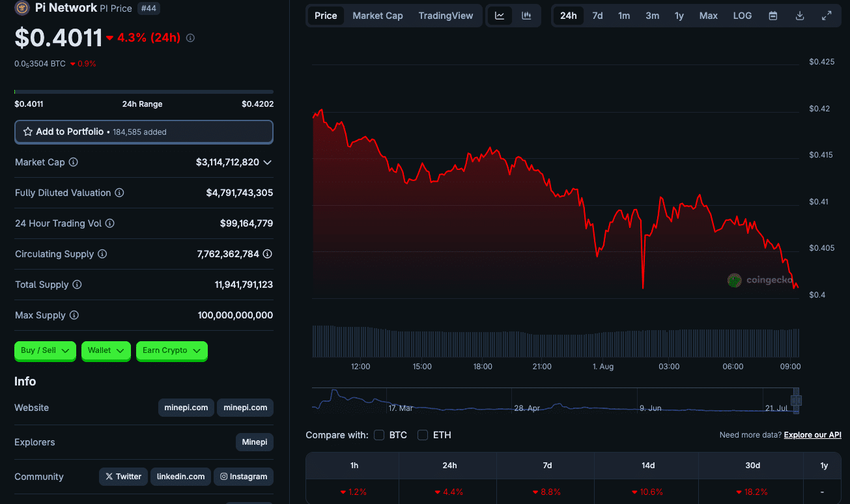Open 24 Hour Trading Vol info icon
Viewport: 850px width, 504px height.
pos(110,223)
